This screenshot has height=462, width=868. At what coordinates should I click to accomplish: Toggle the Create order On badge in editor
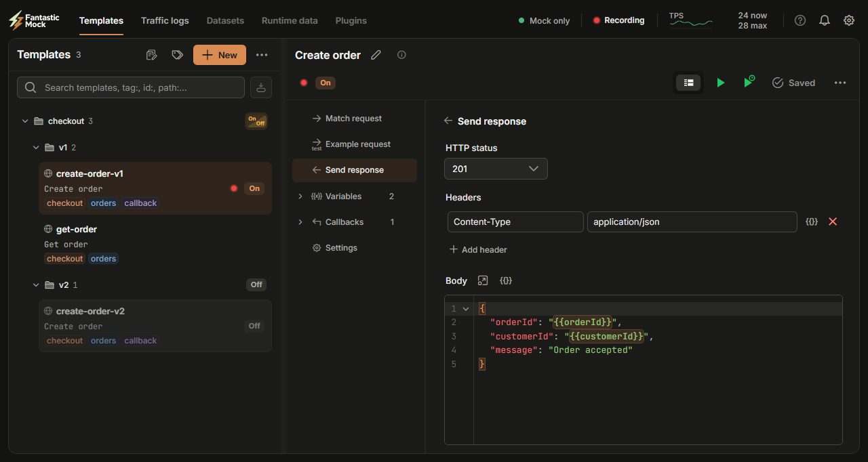pos(325,83)
